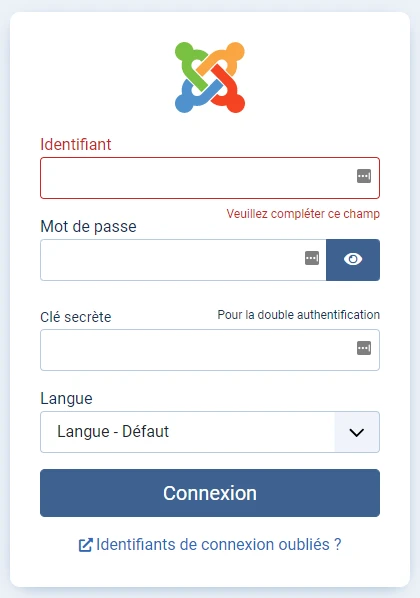Click the 'Pour la double authentification' hint
The height and width of the screenshot is (598, 420).
click(299, 315)
